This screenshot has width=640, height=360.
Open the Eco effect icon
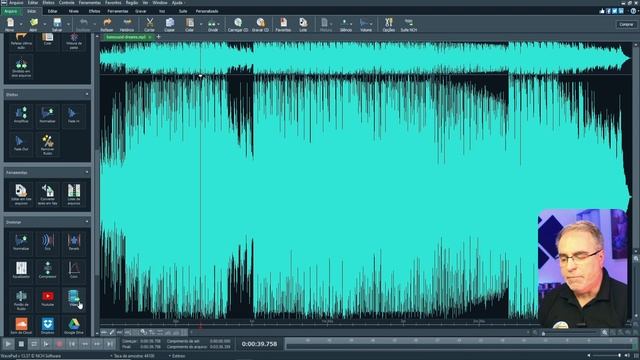(x=47, y=242)
